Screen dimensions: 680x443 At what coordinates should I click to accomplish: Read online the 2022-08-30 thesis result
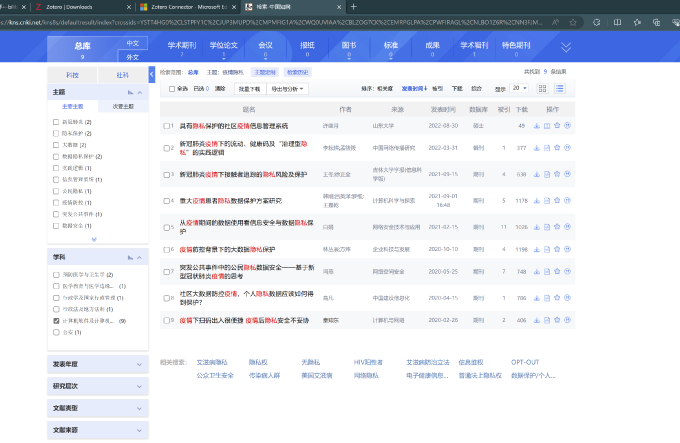[547, 126]
